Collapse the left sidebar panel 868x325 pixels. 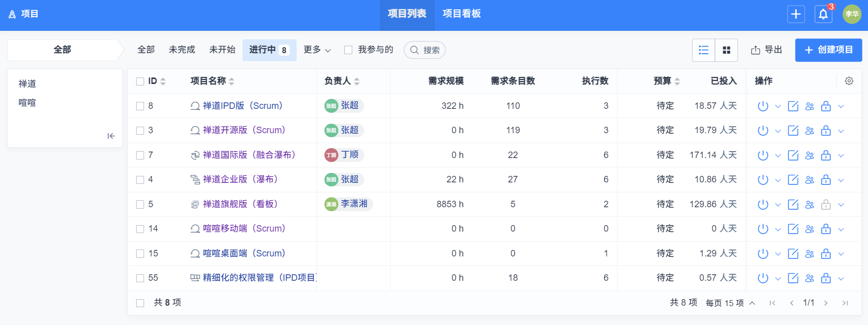click(x=111, y=136)
